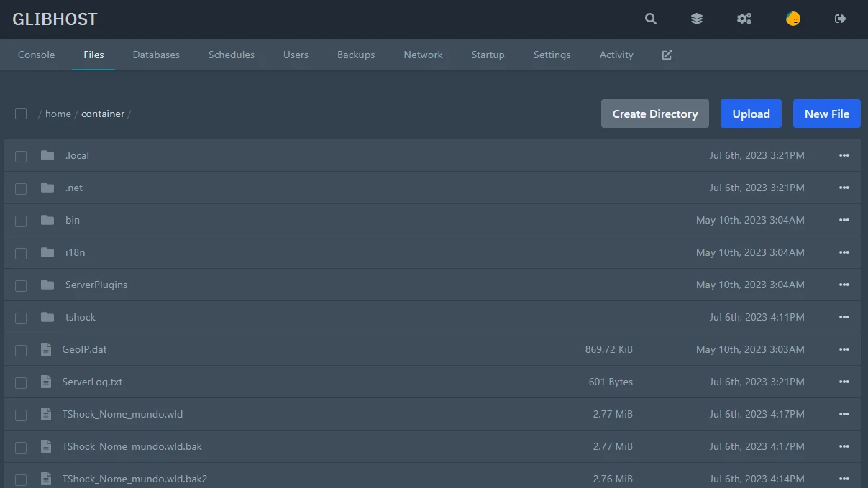Open admin gears icon in top bar

(x=744, y=19)
